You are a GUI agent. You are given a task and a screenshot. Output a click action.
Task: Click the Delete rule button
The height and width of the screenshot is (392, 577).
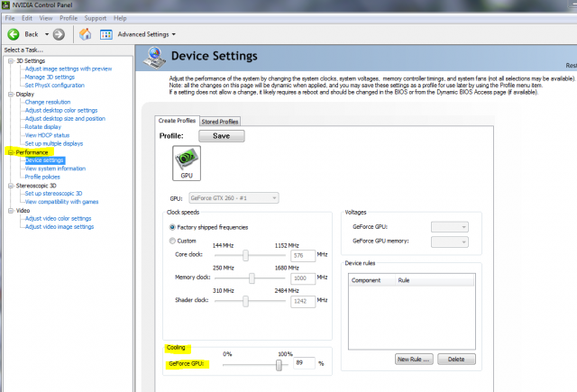tap(456, 360)
